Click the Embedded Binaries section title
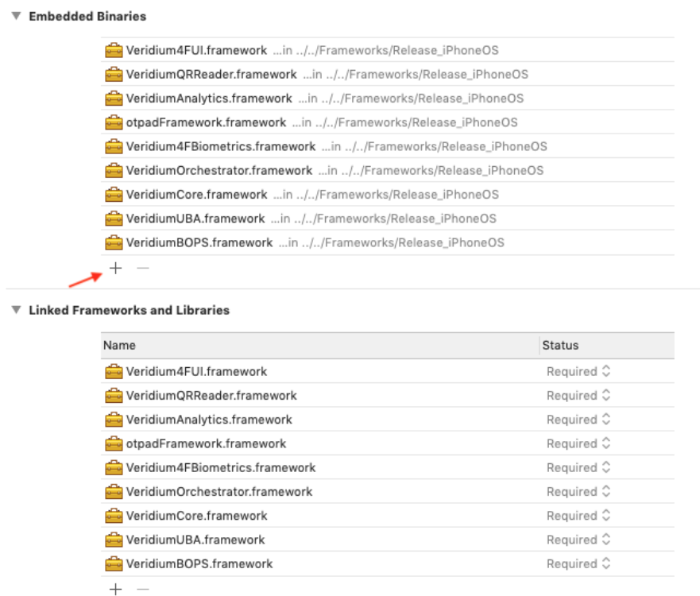 click(87, 16)
